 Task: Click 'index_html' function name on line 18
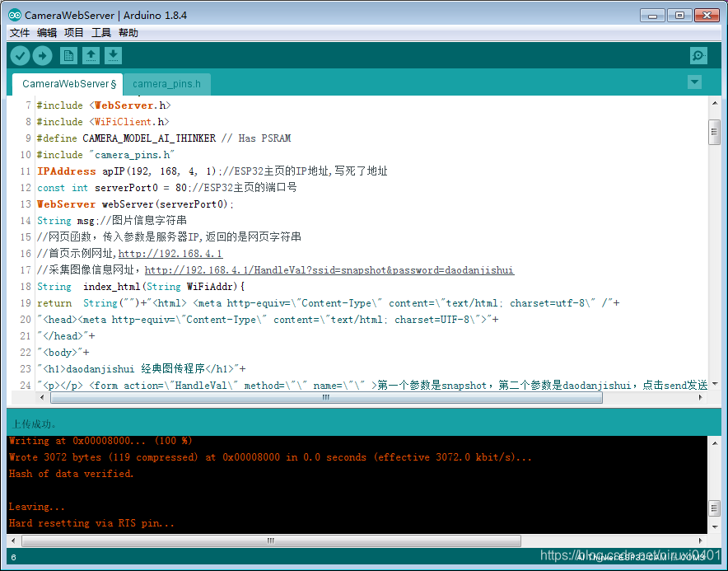tap(112, 287)
